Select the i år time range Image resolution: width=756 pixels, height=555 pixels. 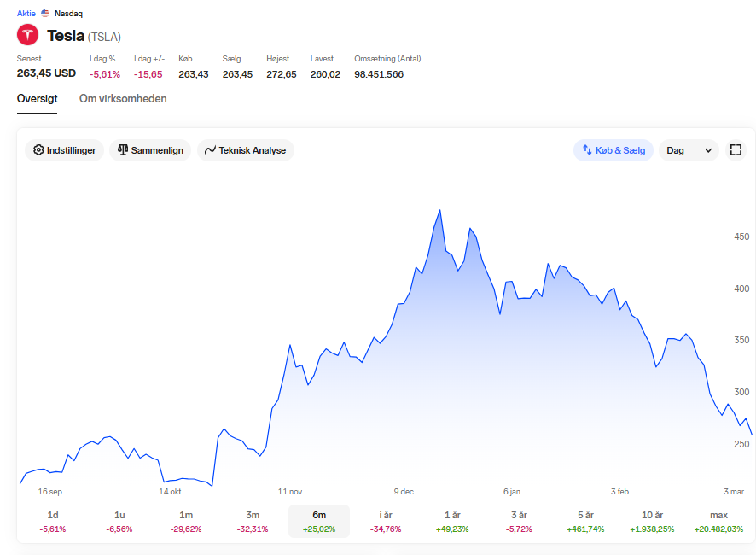(x=385, y=521)
